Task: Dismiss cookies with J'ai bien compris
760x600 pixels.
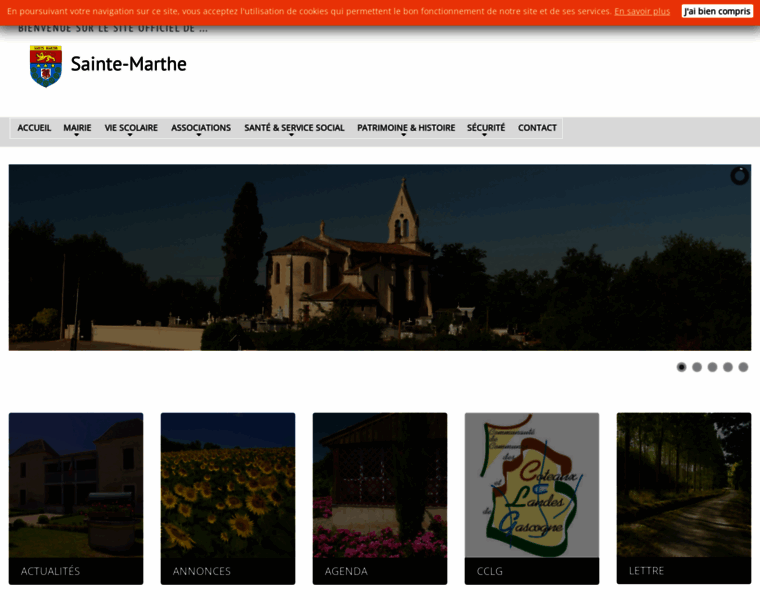Action: [717, 11]
